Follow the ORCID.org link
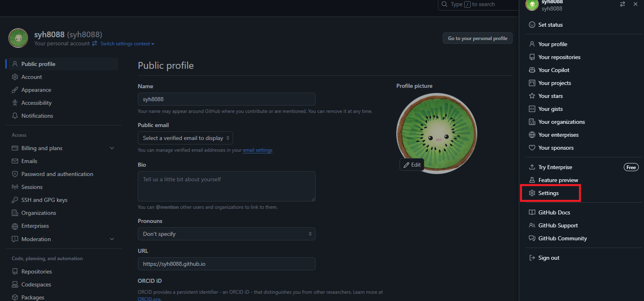 [149, 299]
